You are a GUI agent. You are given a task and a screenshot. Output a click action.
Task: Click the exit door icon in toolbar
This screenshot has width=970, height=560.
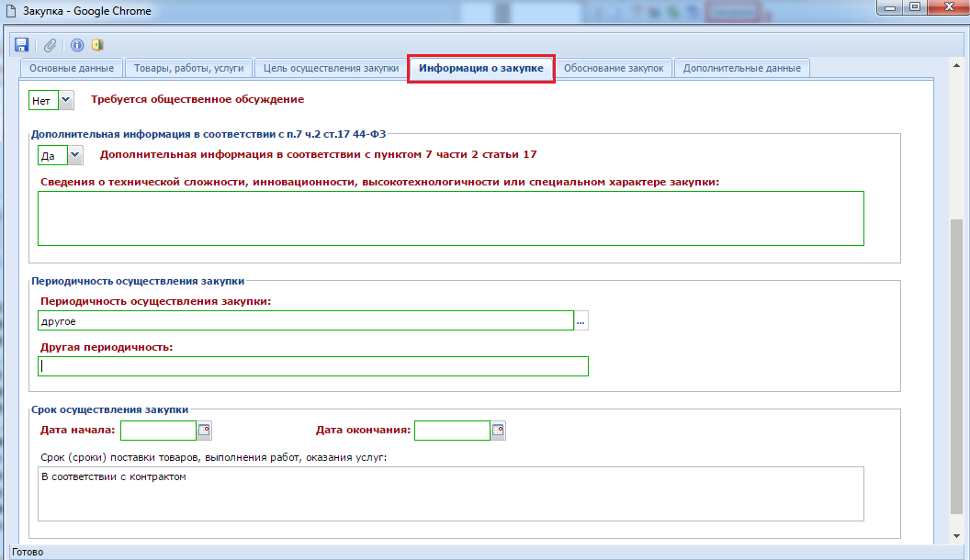[x=97, y=45]
